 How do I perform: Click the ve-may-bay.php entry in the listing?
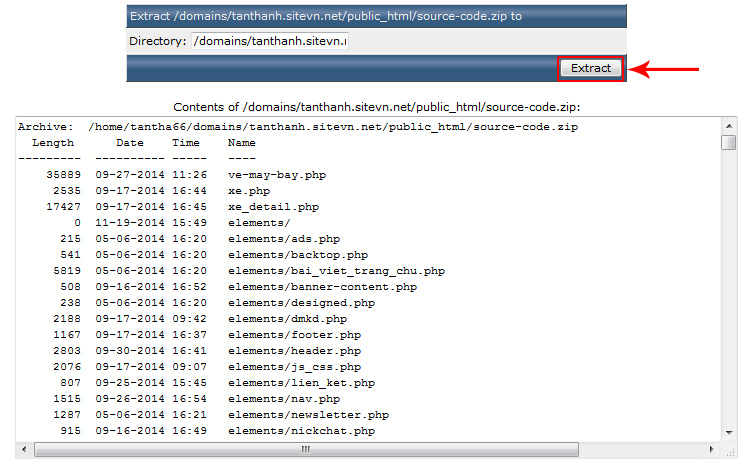tap(276, 175)
